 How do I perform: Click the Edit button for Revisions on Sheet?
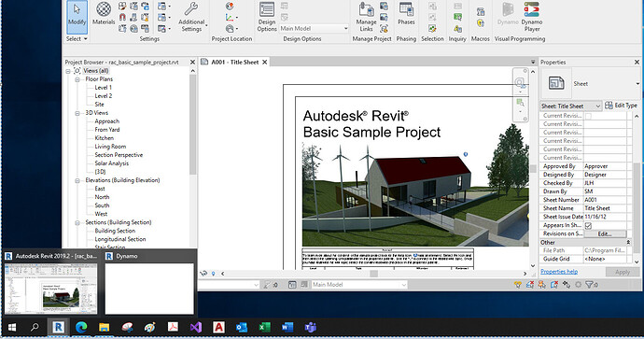[605, 233]
